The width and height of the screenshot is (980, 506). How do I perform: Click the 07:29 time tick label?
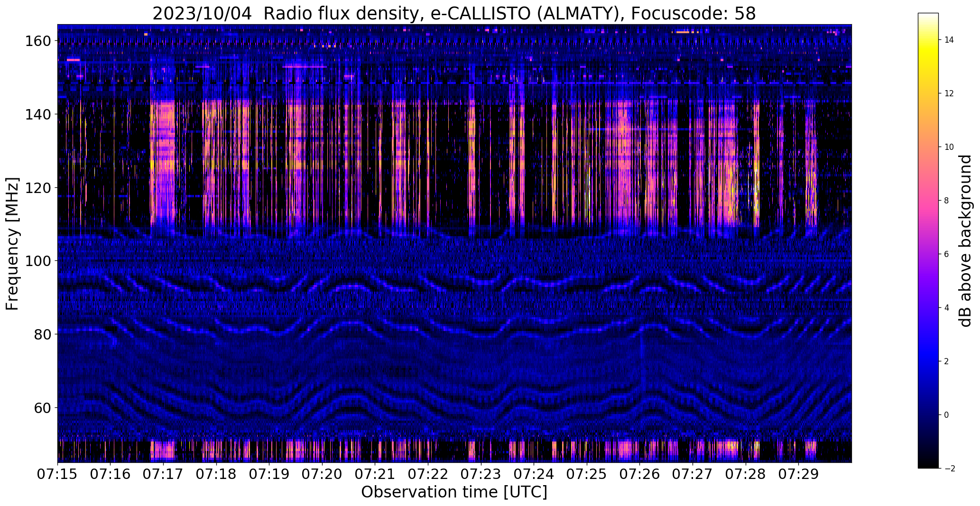tap(798, 474)
